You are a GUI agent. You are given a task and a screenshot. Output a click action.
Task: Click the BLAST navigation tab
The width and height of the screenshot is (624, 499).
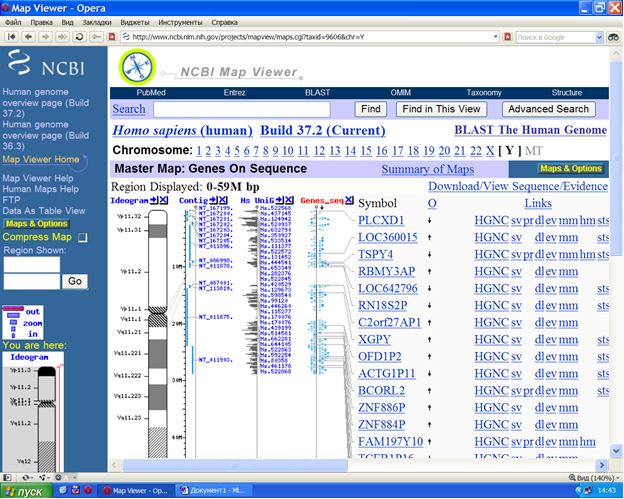[x=317, y=93]
